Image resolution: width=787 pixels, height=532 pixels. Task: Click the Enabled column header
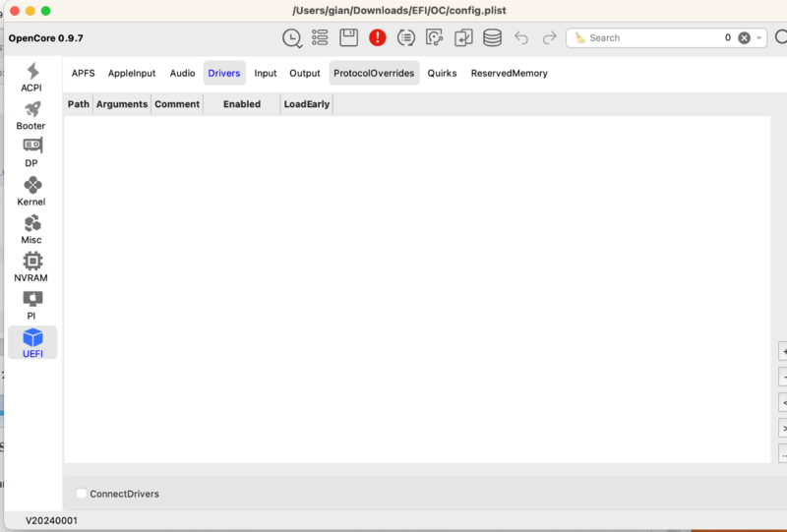[242, 104]
